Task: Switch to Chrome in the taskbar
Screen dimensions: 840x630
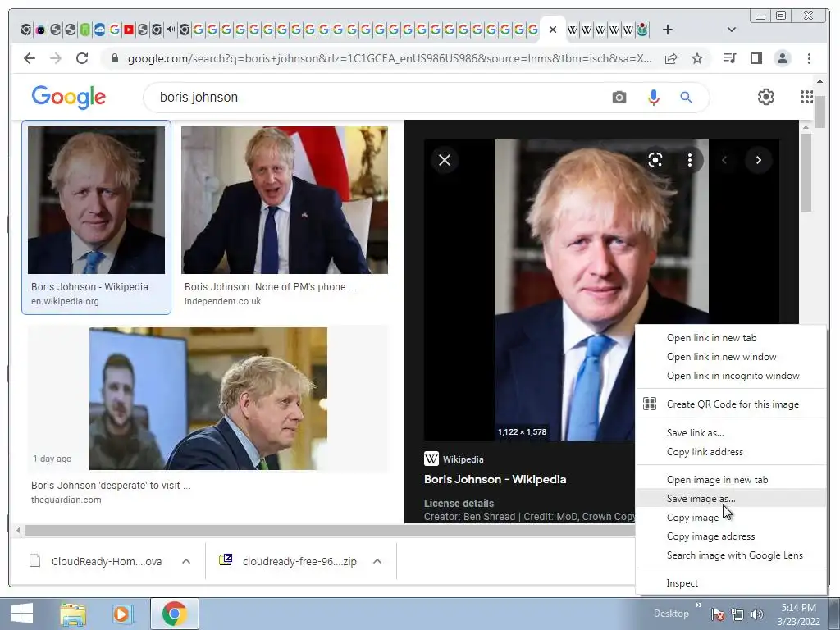Action: [174, 614]
